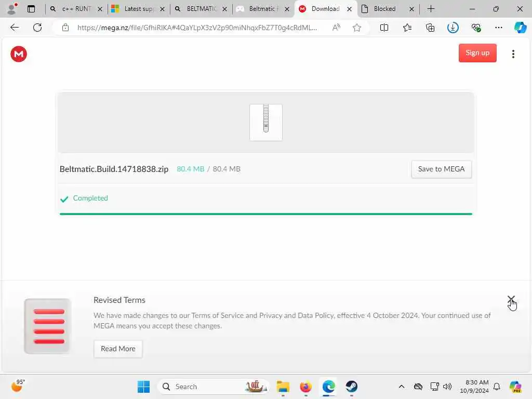This screenshot has height=399, width=532.
Task: Open the volume control in tray
Action: click(447, 387)
